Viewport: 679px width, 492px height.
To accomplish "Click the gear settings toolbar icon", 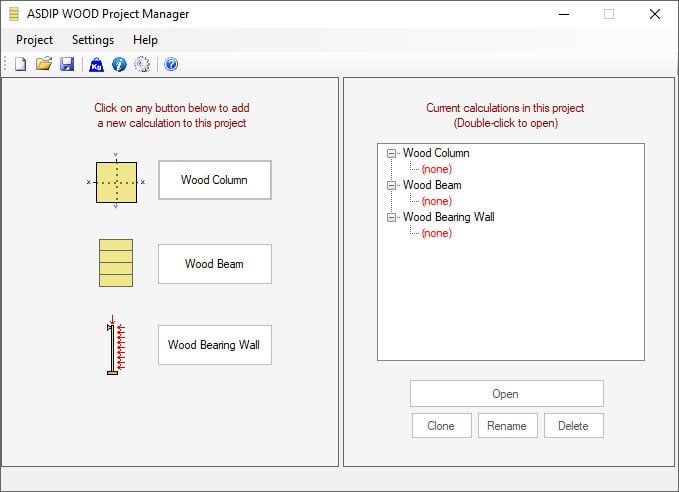I will (x=142, y=64).
